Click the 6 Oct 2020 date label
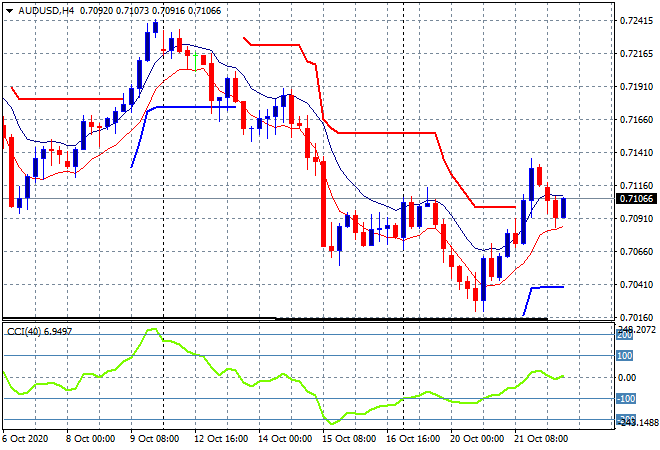This screenshot has height=450, width=660. point(25,439)
